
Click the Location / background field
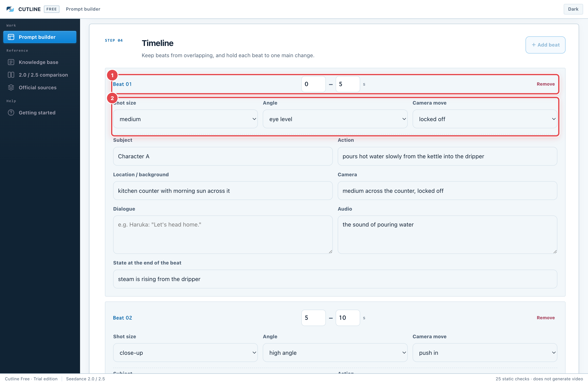point(223,191)
